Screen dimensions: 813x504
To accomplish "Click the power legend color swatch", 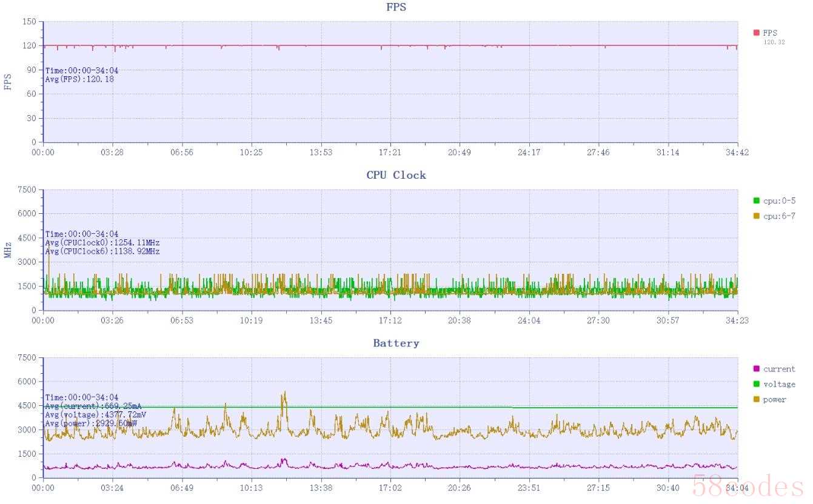I will pyautogui.click(x=756, y=399).
